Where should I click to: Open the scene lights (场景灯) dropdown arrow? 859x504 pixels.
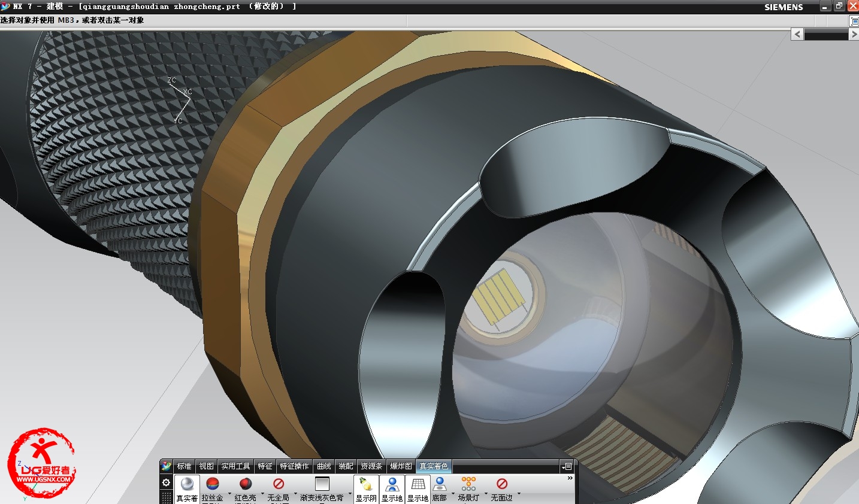tap(486, 494)
